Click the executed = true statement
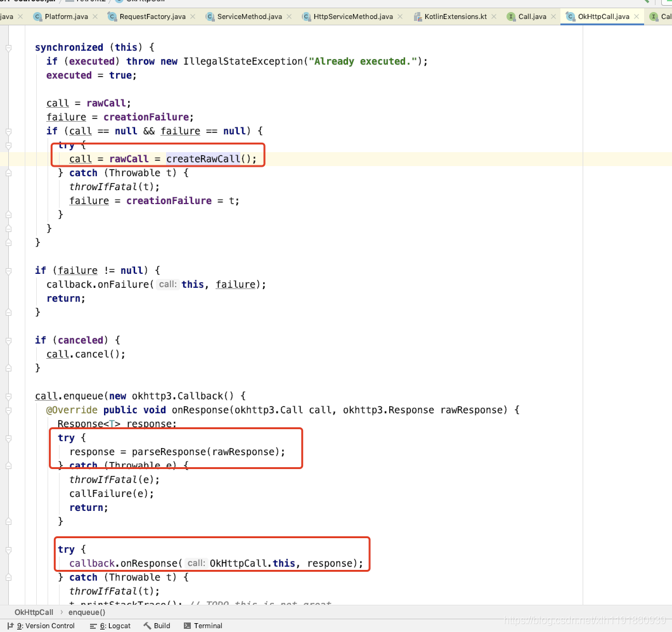The image size is (672, 632). click(91, 75)
